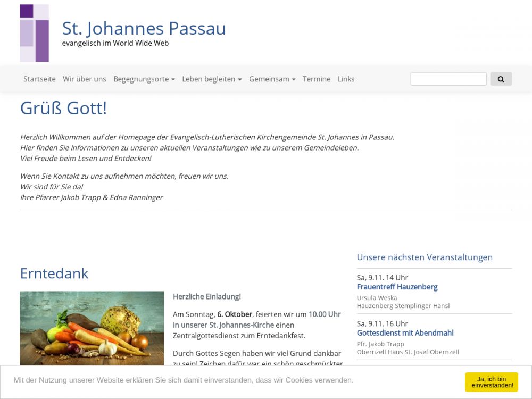Open the Startseite menu item
Viewport: 532px width, 399px height.
(39, 79)
